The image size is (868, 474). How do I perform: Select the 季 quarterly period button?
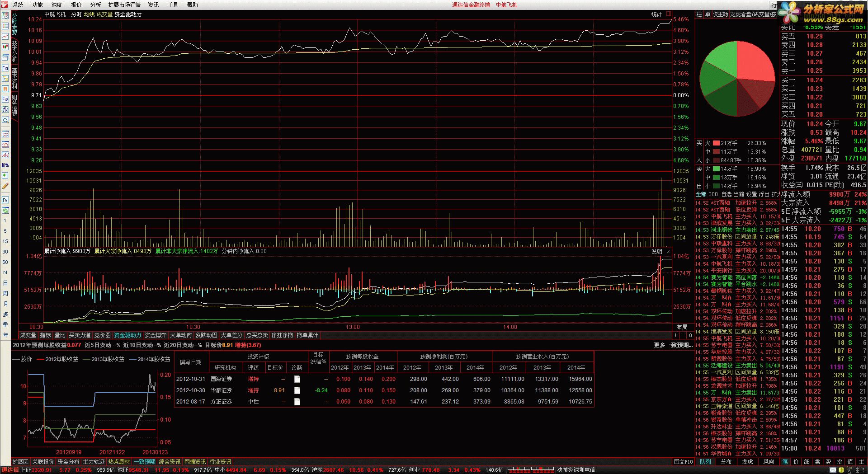click(x=5, y=324)
